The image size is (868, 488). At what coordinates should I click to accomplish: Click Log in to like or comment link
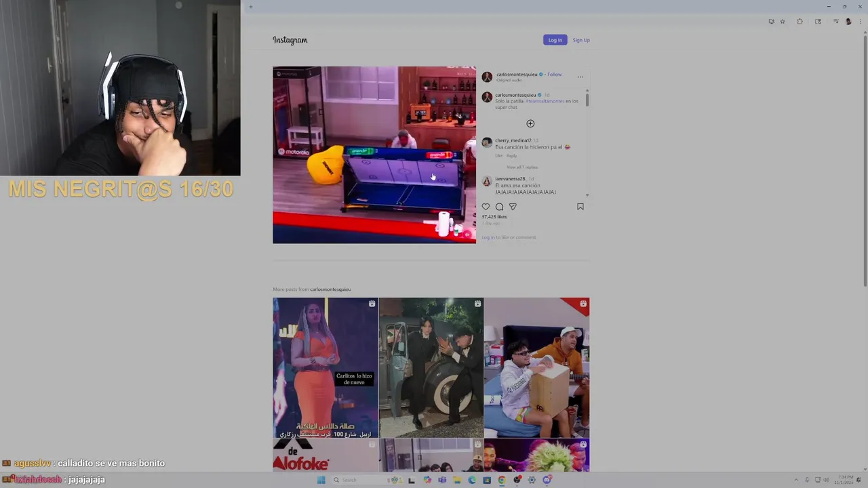coord(509,237)
